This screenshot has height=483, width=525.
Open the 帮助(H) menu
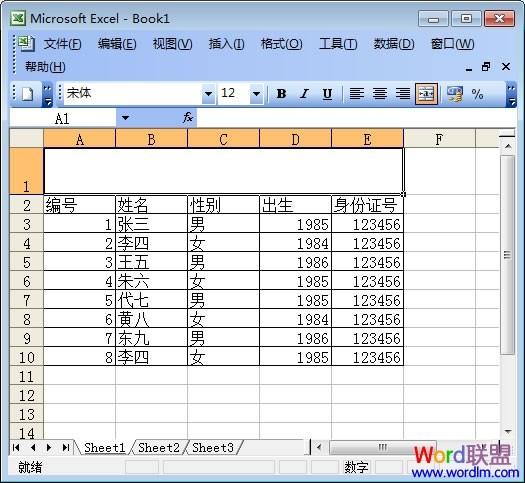(x=45, y=67)
